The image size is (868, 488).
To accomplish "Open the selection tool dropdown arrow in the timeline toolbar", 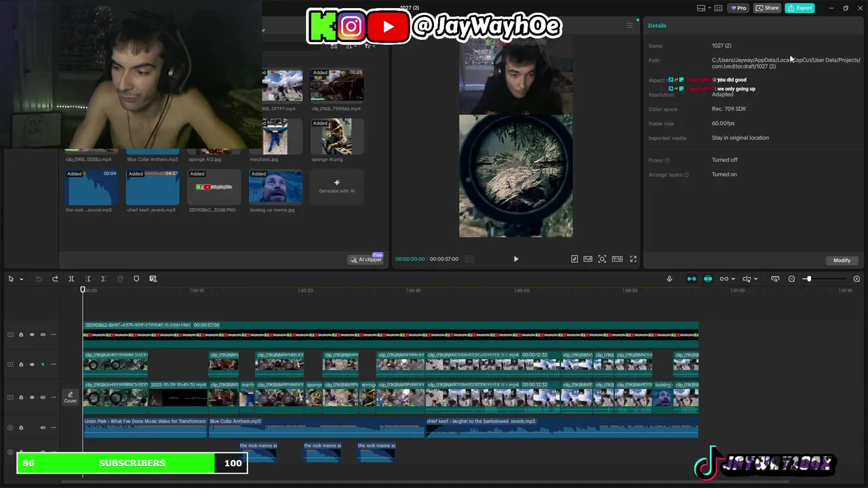I will point(21,279).
